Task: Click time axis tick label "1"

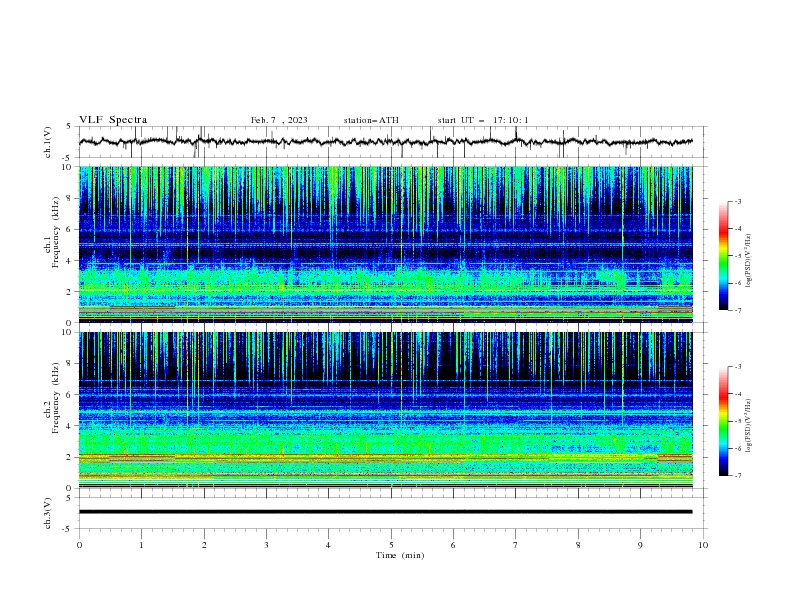Action: pyautogui.click(x=142, y=545)
